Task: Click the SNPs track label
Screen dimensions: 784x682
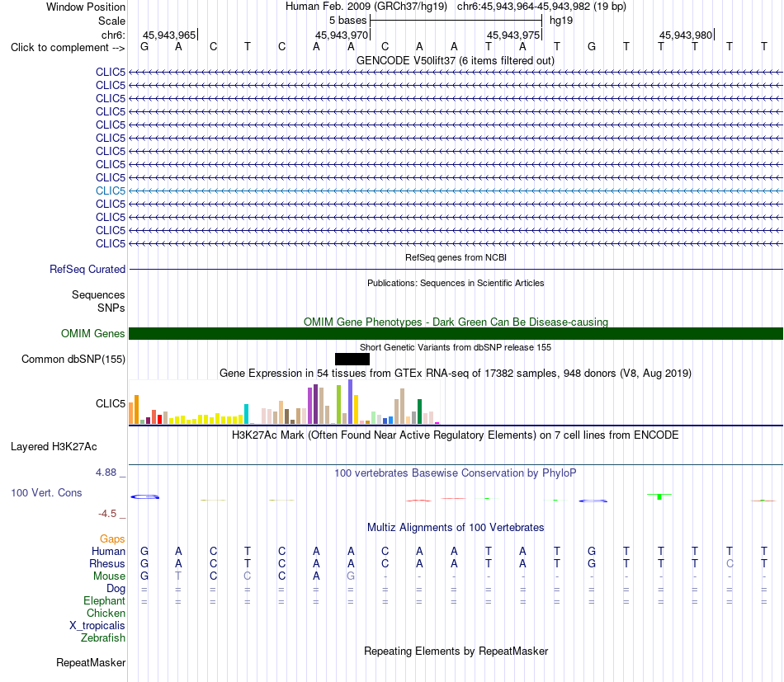Action: [111, 308]
